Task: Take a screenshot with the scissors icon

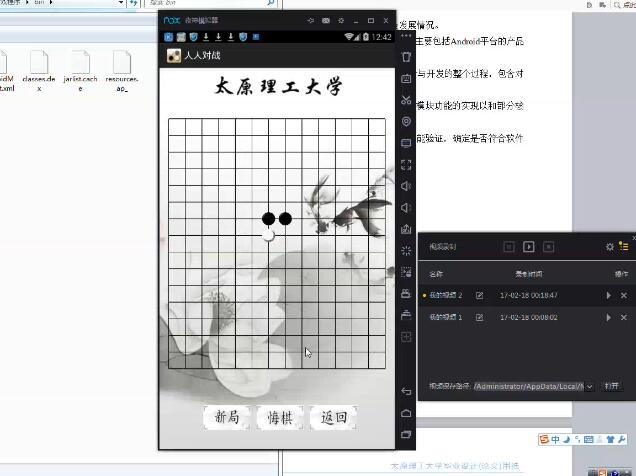Action: tap(406, 100)
